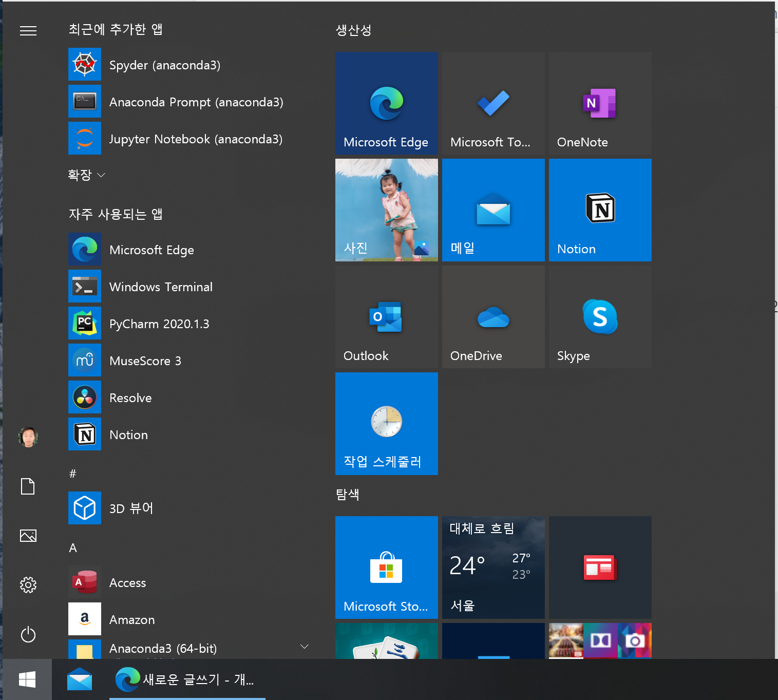Click the A alphabet section header

[x=73, y=547]
